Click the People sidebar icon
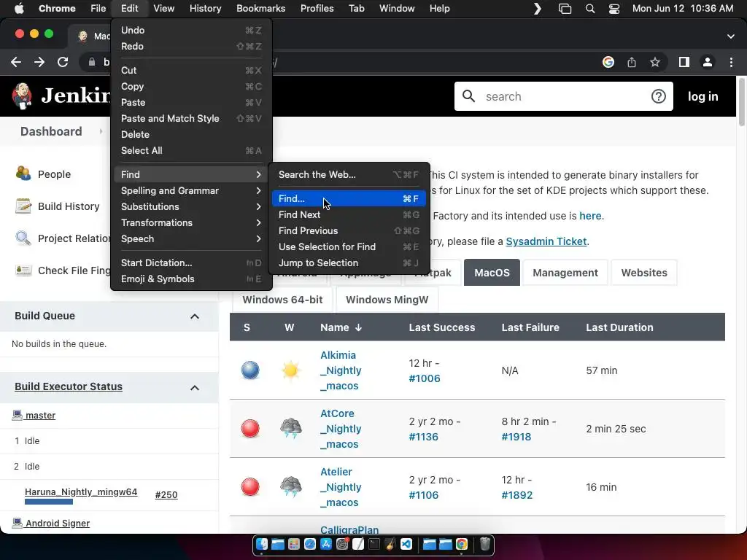The width and height of the screenshot is (747, 560). (x=23, y=174)
